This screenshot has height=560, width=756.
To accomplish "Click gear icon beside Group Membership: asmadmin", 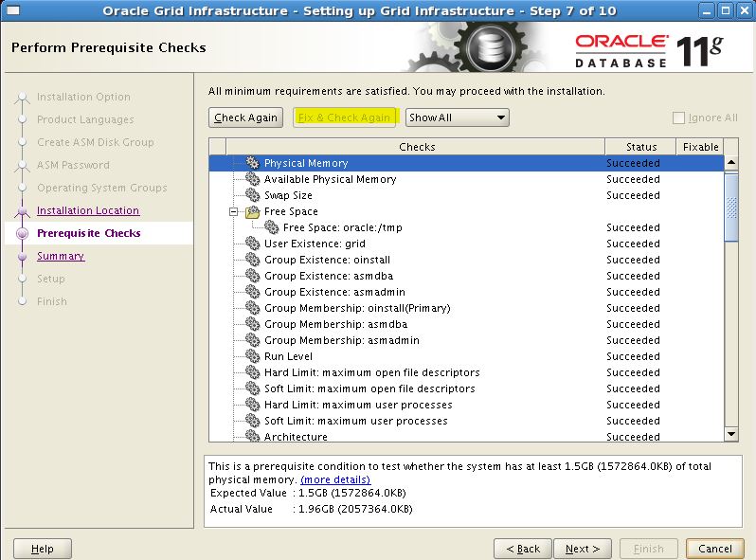I will point(252,340).
